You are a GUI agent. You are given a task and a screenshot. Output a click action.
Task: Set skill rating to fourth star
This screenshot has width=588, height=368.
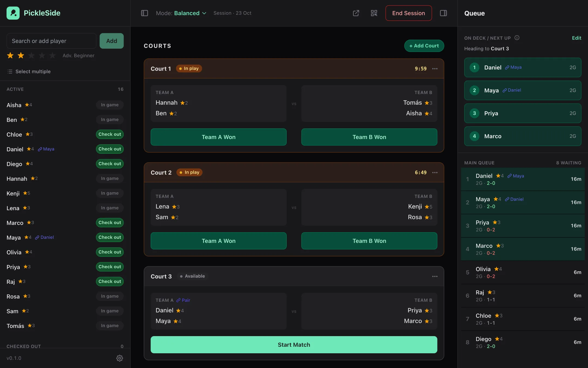(x=42, y=56)
